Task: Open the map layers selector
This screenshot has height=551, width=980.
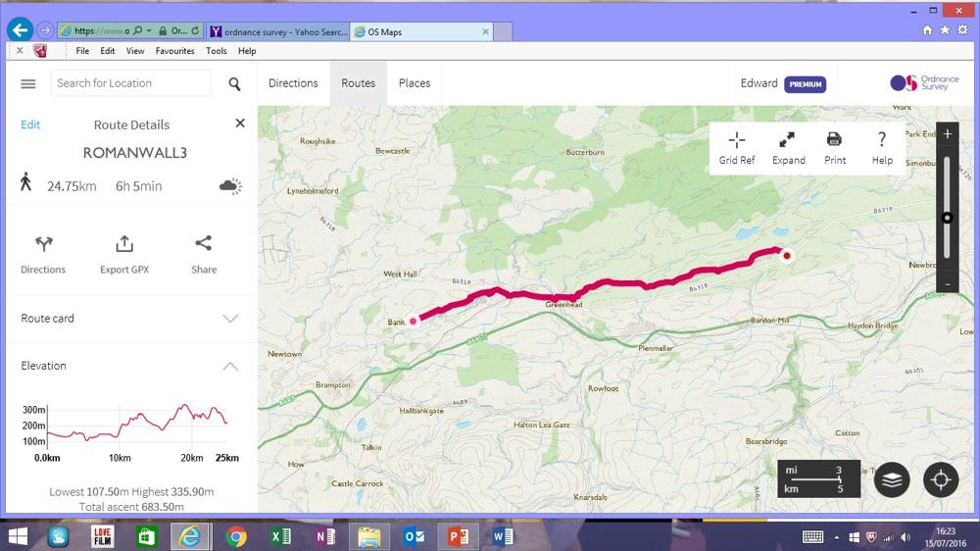Action: (891, 479)
